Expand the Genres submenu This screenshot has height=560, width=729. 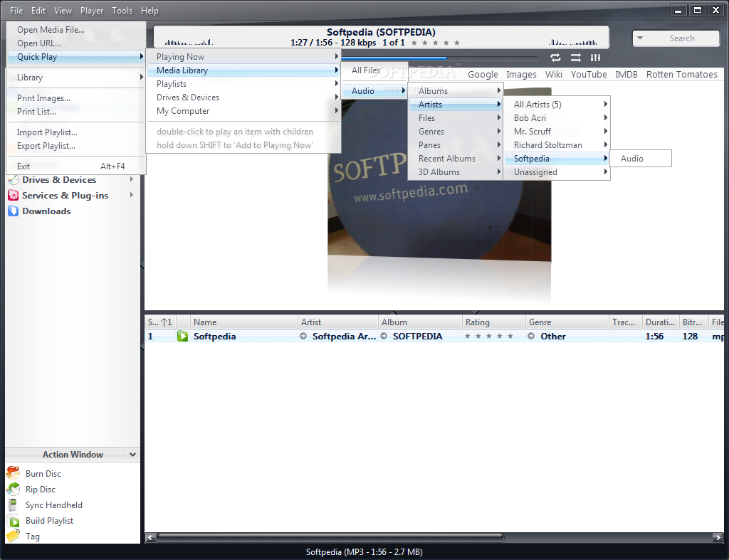tap(456, 132)
